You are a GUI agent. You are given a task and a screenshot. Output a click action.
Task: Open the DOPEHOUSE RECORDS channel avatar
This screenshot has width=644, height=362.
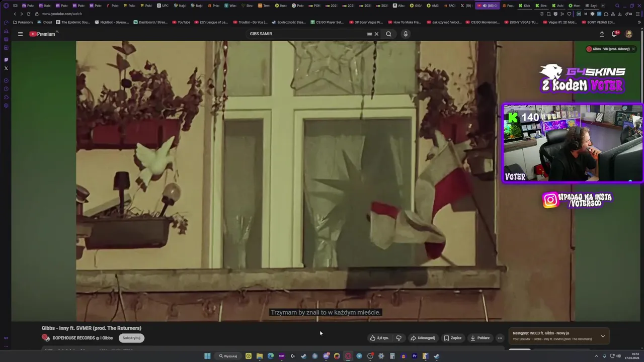(46, 338)
